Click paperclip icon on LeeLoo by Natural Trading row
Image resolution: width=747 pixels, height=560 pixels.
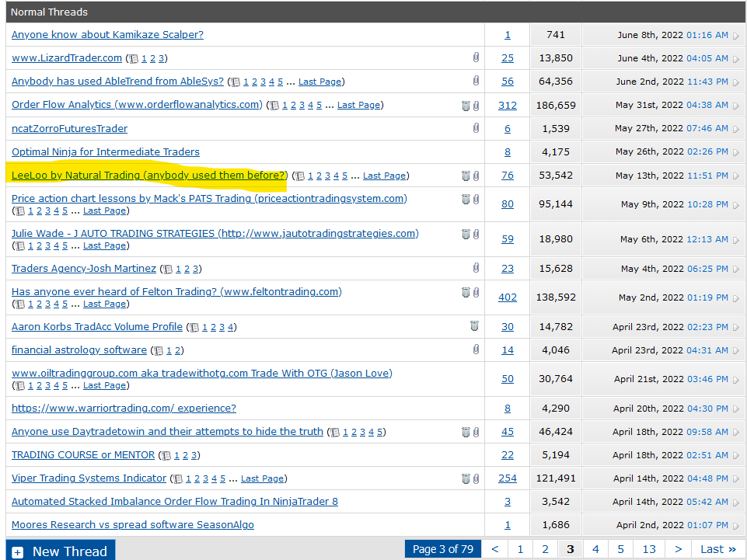tap(476, 176)
